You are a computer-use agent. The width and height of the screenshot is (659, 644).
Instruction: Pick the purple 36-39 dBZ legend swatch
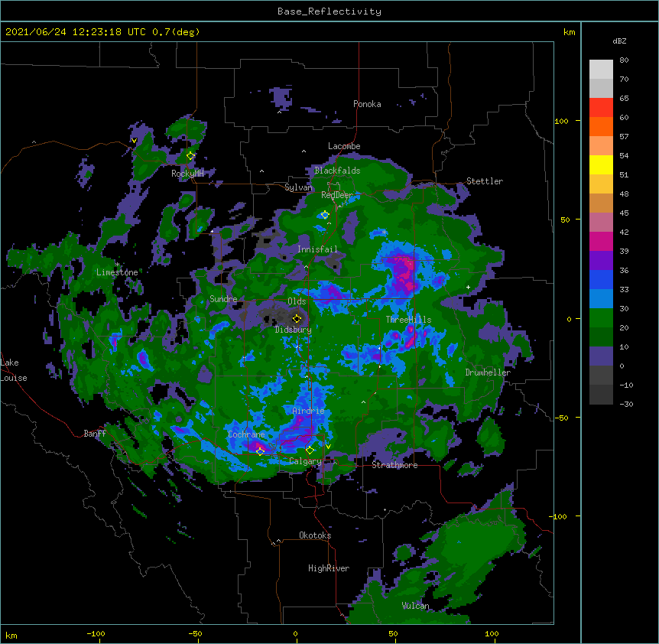pos(601,261)
